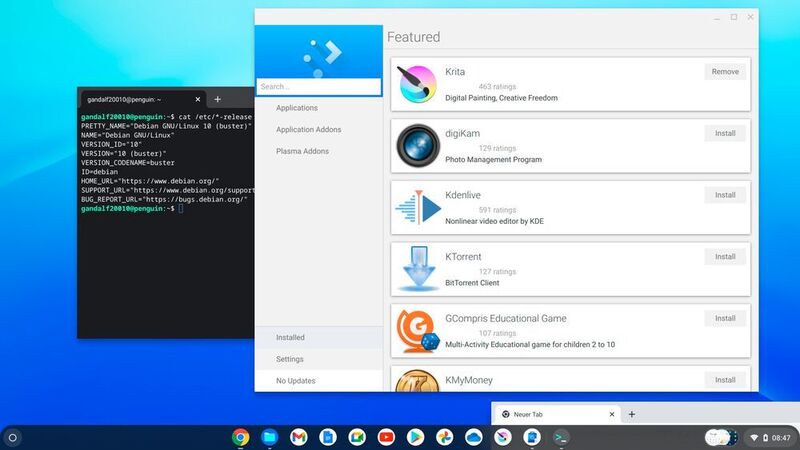Image resolution: width=800 pixels, height=450 pixels.
Task: Click the KTorrent download arrow icon
Action: click(x=418, y=269)
